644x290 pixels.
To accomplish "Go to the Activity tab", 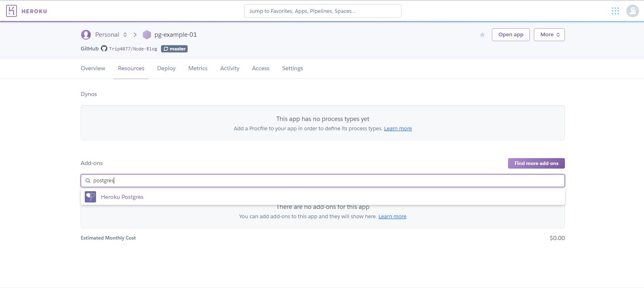I will click(230, 68).
